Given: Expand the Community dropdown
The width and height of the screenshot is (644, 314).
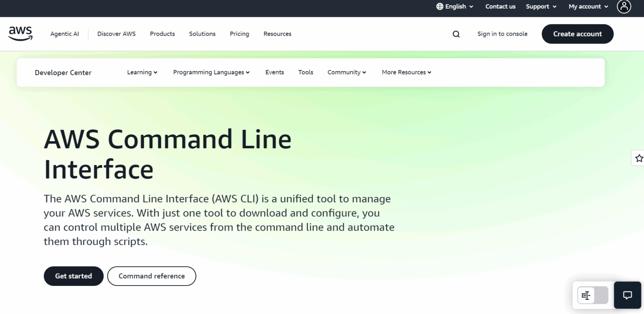Looking at the screenshot, I should (346, 72).
